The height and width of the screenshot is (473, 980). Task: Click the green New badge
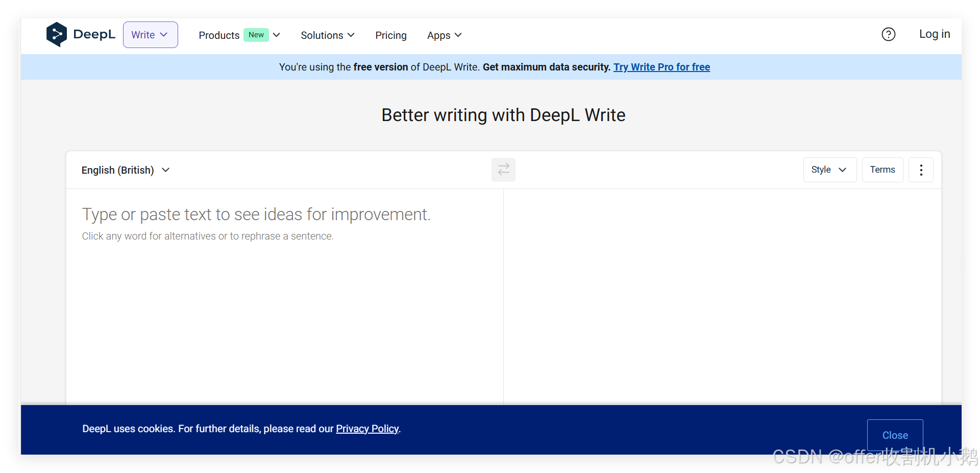256,35
